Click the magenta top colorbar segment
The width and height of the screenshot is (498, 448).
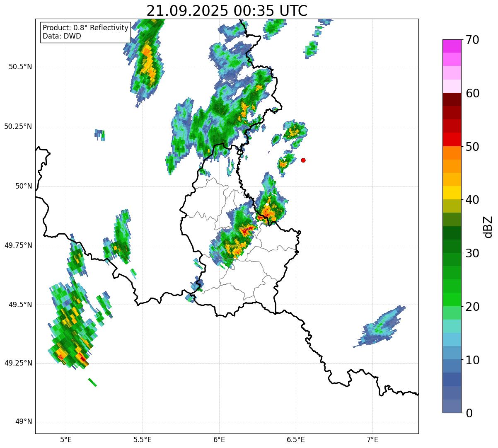452,46
